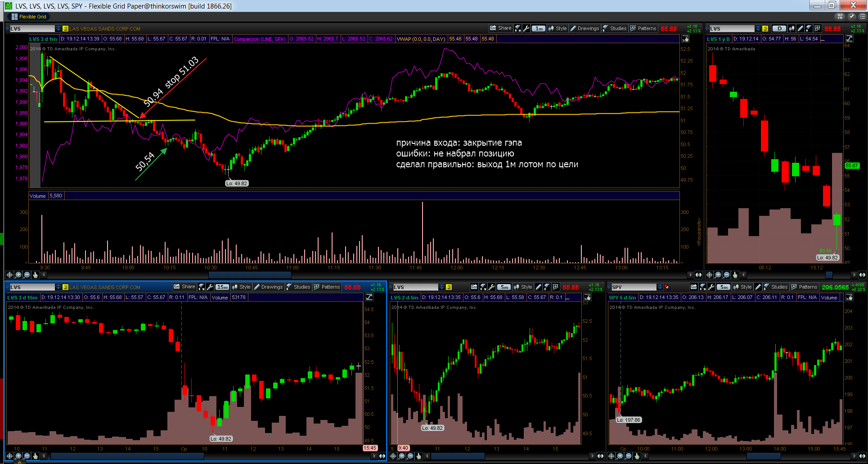Click crosshair icon below the daily chart
The image size is (868, 464).
[x=709, y=275]
